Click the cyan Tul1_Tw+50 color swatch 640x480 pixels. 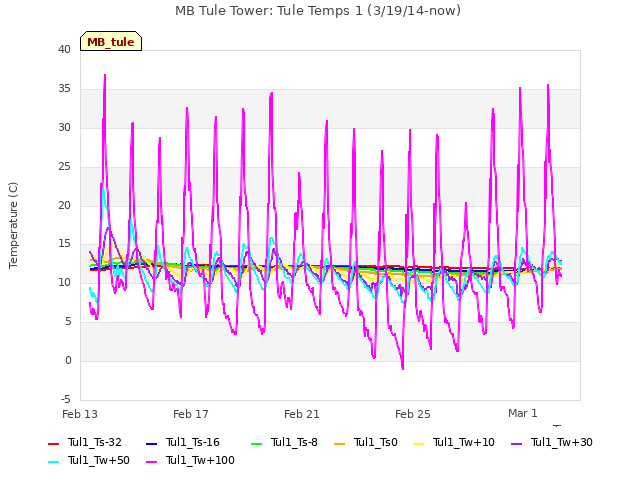pyautogui.click(x=53, y=462)
